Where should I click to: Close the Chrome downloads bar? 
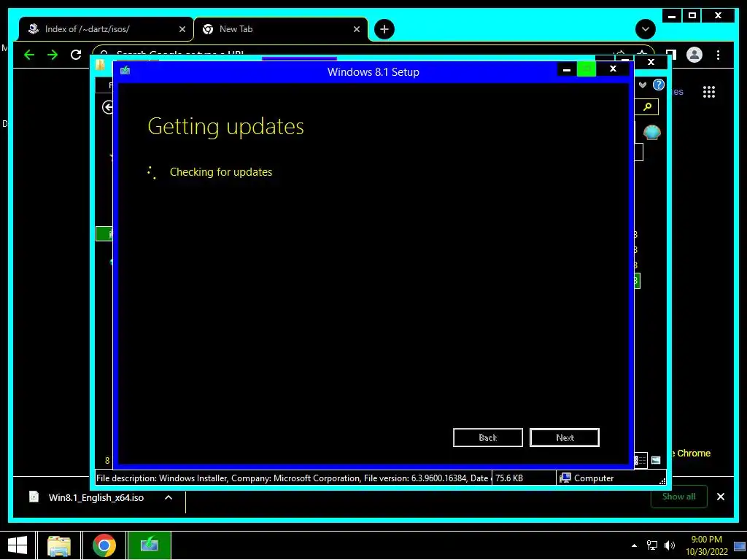(x=720, y=497)
